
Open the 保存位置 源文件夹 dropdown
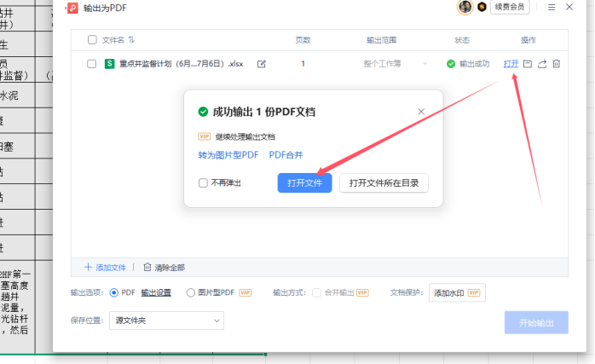tap(166, 321)
